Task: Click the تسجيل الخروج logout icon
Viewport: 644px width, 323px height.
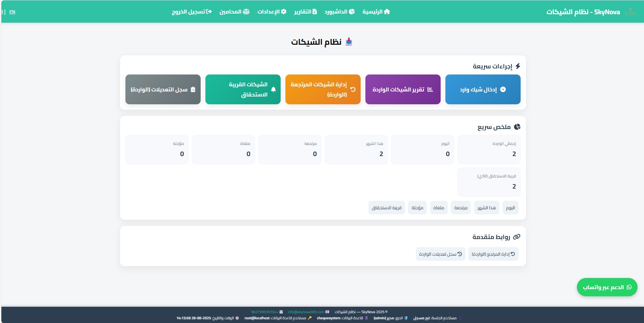Action: (209, 12)
